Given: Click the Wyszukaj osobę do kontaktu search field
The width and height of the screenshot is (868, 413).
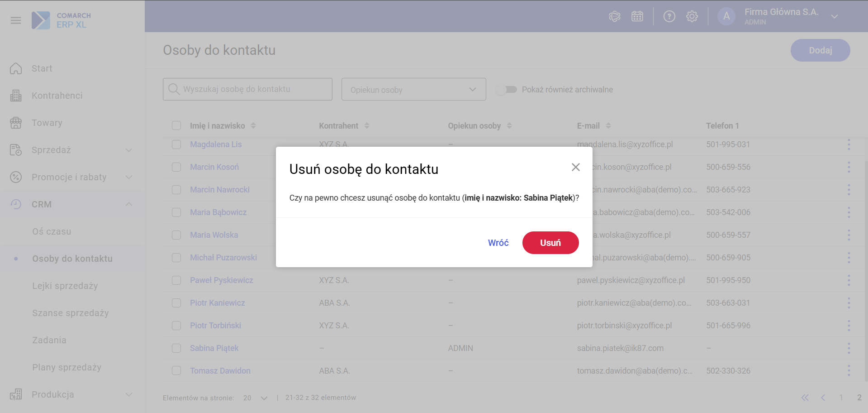Looking at the screenshot, I should (247, 89).
